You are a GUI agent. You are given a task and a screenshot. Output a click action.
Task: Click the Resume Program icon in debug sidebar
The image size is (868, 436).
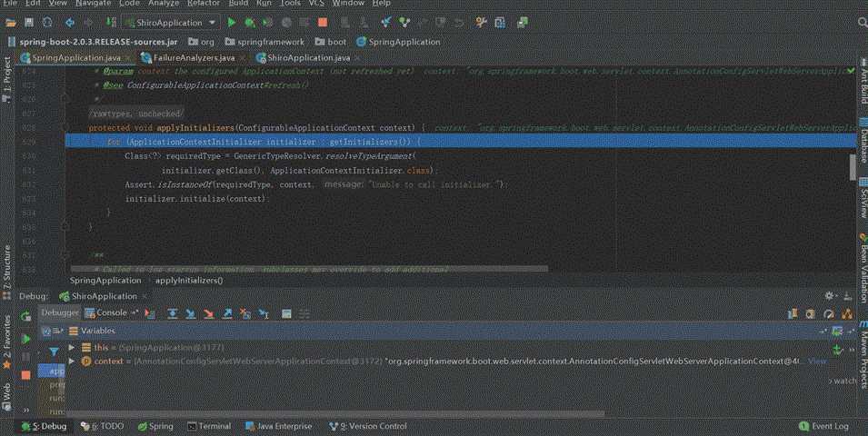pyautogui.click(x=25, y=339)
